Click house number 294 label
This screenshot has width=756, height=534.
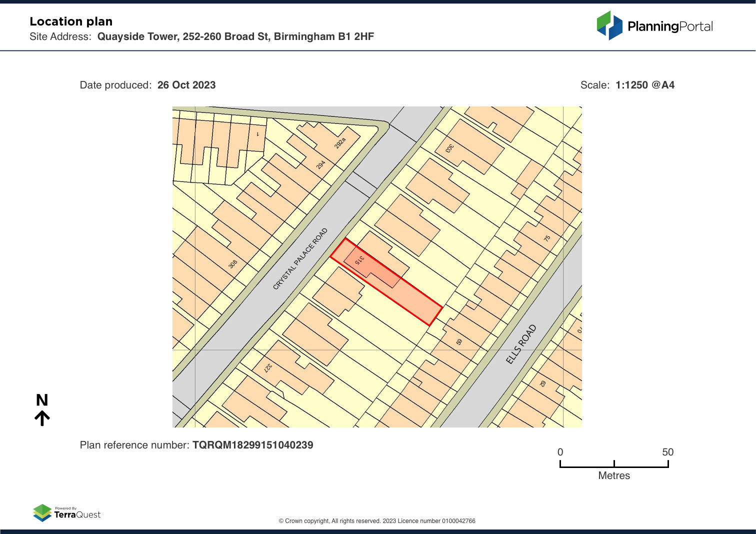320,164
